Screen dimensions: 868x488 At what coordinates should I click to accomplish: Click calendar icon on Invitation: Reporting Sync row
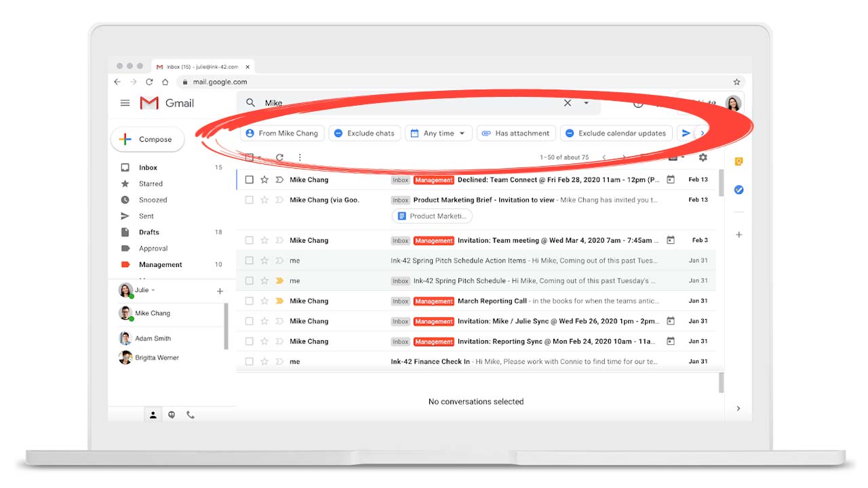671,342
